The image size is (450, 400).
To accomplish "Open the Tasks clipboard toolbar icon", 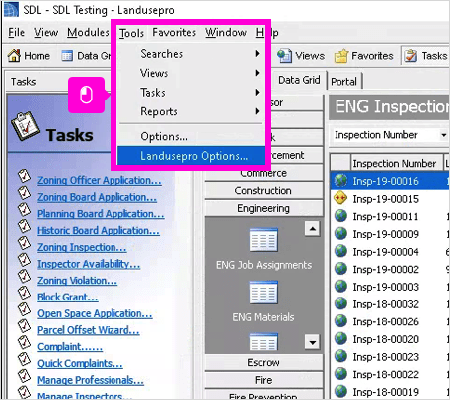I will point(411,56).
